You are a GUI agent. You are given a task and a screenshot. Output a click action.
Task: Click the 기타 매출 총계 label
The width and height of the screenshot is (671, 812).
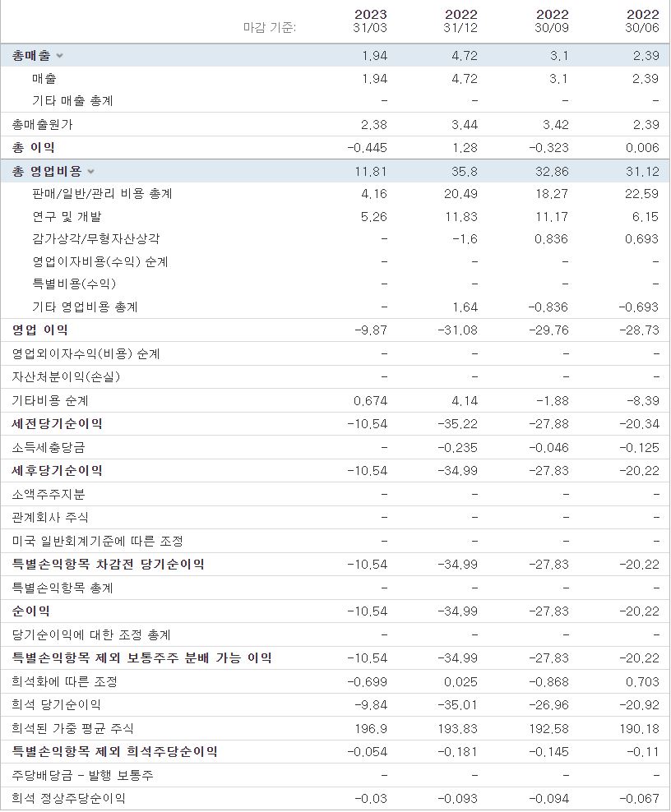pos(72,101)
